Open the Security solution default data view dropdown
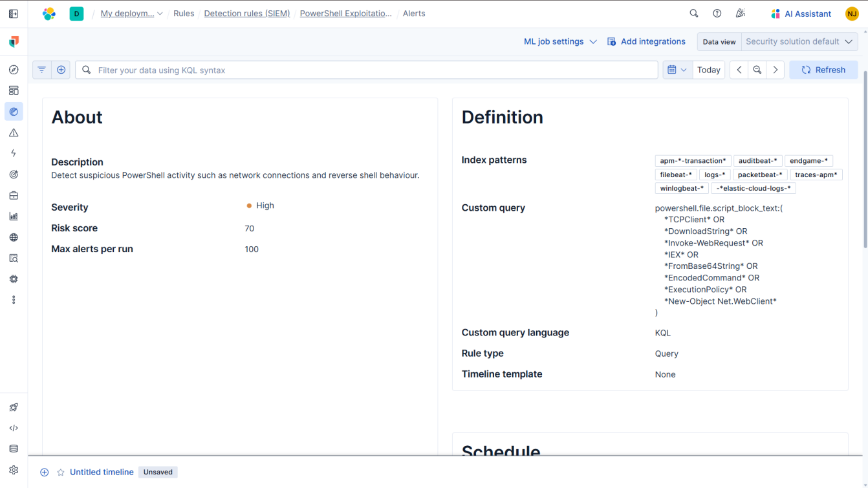This screenshot has height=488, width=868. 799,41
